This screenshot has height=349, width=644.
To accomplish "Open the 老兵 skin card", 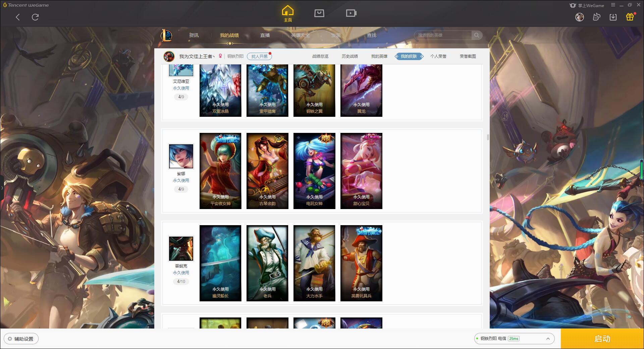I will (x=267, y=263).
